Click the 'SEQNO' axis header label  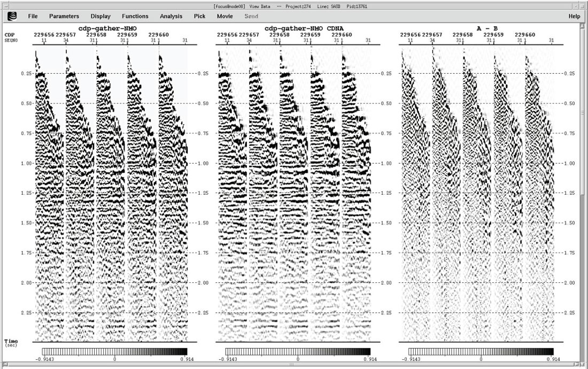[x=11, y=40]
